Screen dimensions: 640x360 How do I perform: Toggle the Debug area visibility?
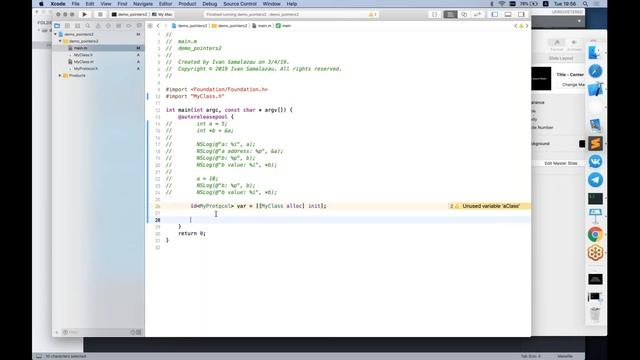click(508, 14)
